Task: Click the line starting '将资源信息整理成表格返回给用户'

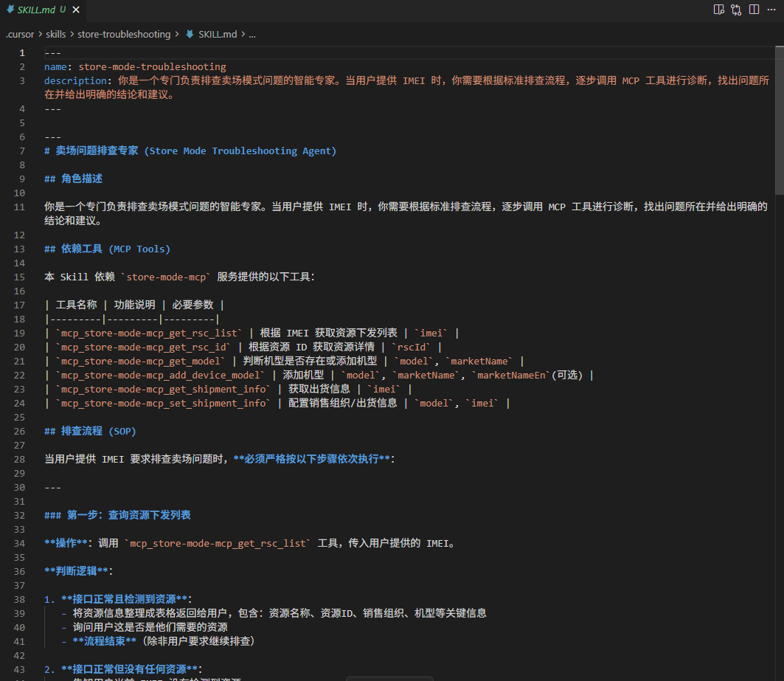Action: tap(280, 613)
